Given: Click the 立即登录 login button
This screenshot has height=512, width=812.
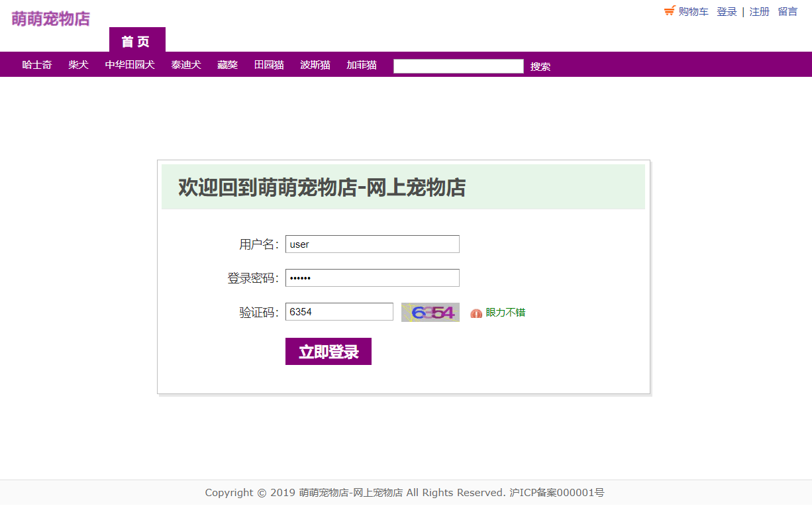Looking at the screenshot, I should tap(328, 351).
